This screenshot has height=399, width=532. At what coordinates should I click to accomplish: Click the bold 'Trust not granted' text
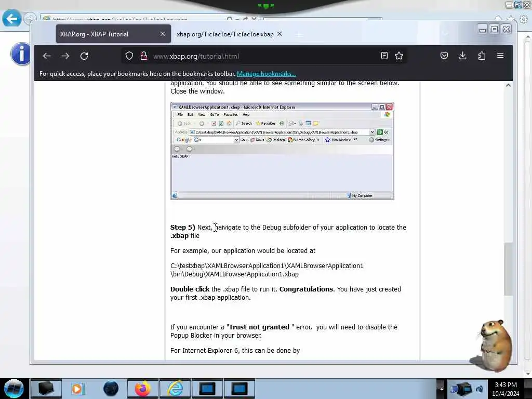pos(259,327)
